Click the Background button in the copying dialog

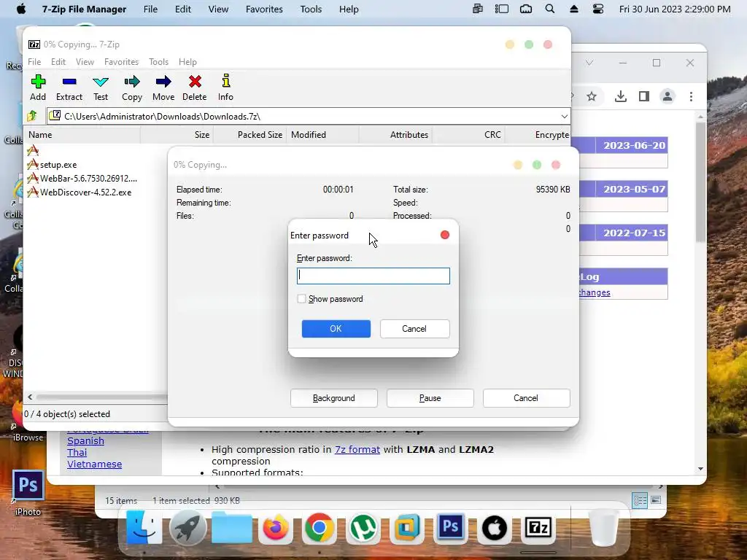click(334, 398)
